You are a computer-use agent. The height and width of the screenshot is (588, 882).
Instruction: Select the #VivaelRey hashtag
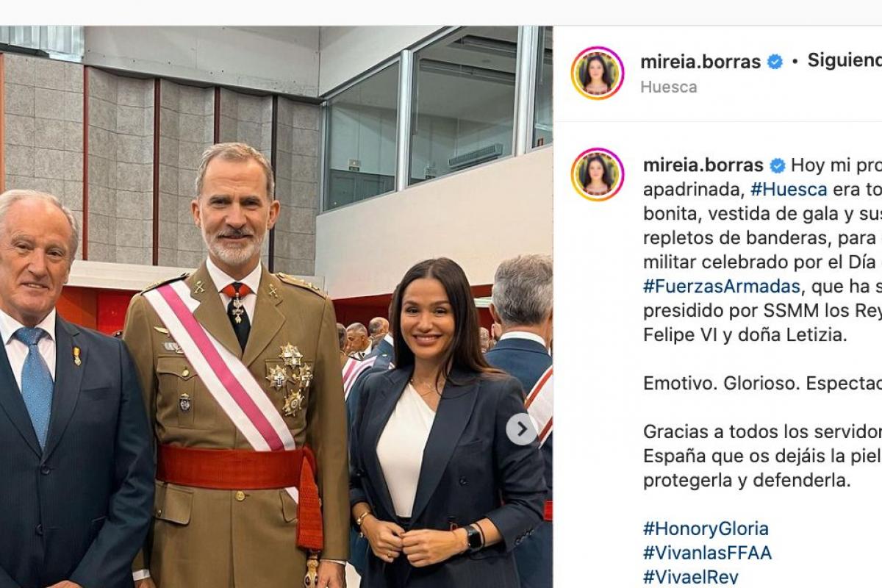(690, 577)
